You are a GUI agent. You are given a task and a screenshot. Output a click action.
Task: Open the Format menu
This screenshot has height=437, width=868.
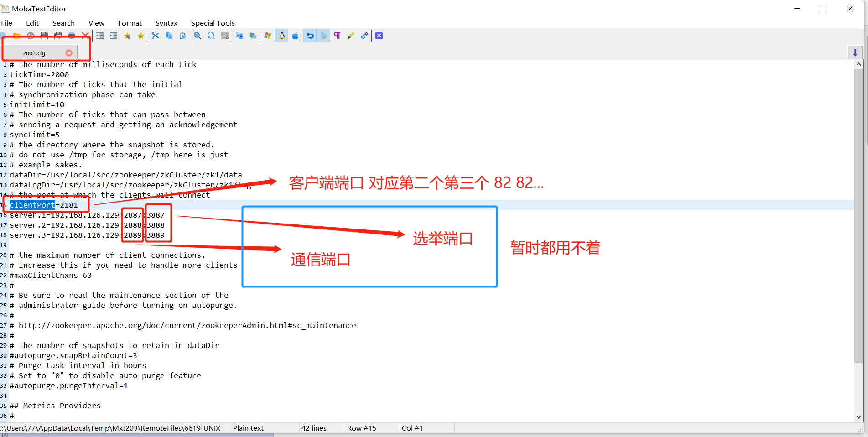[130, 23]
